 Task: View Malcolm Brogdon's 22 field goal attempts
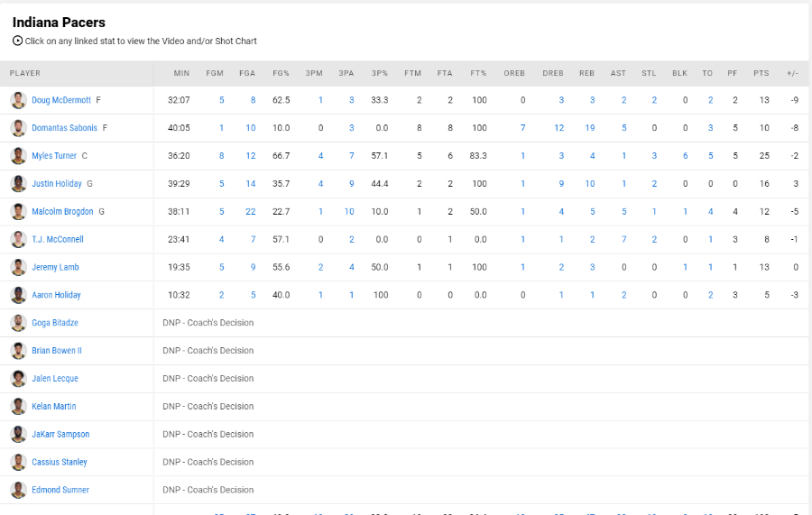251,212
